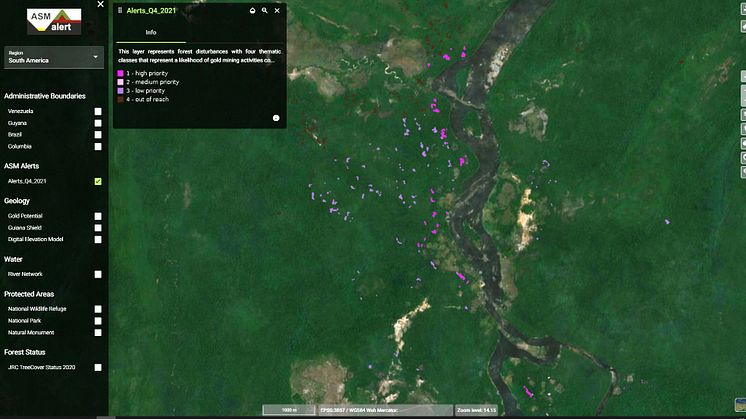Uncheck the Alerts_Q4_2021 layer checkbox

coord(98,181)
